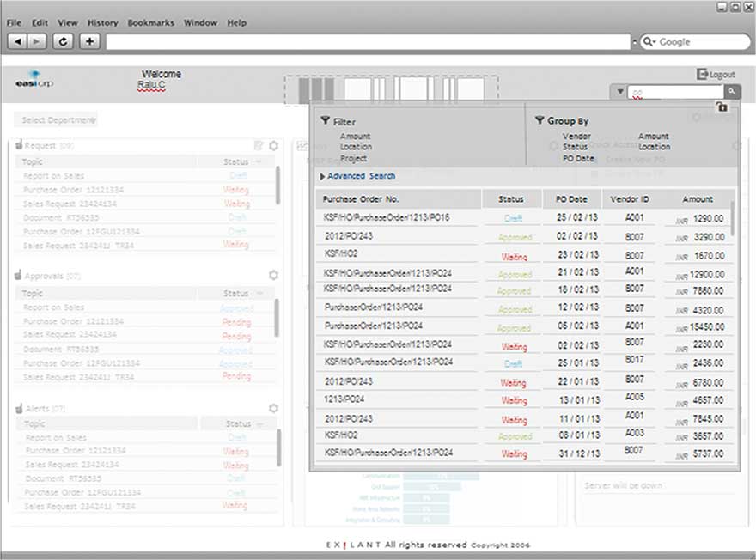
Task: Click the browser address bar
Action: coord(368,41)
